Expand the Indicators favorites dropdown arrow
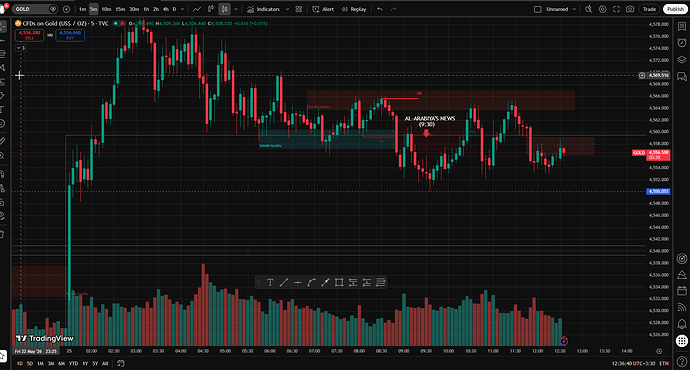The image size is (690, 370). [287, 9]
